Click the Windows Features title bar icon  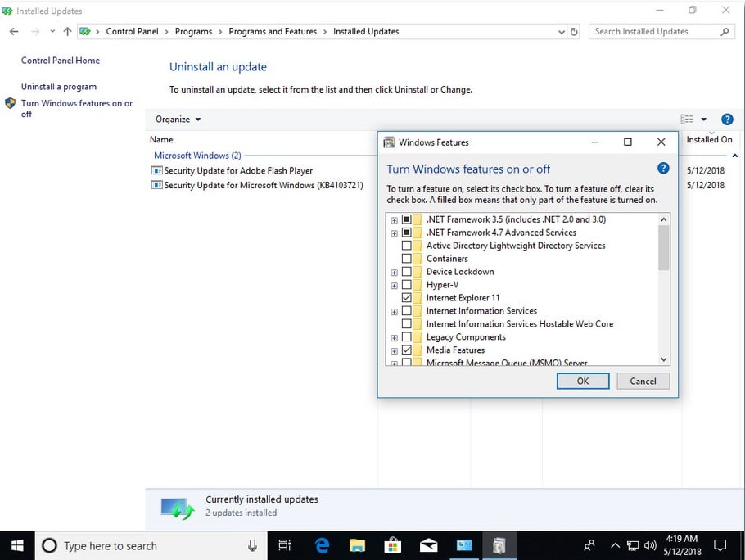pos(389,142)
